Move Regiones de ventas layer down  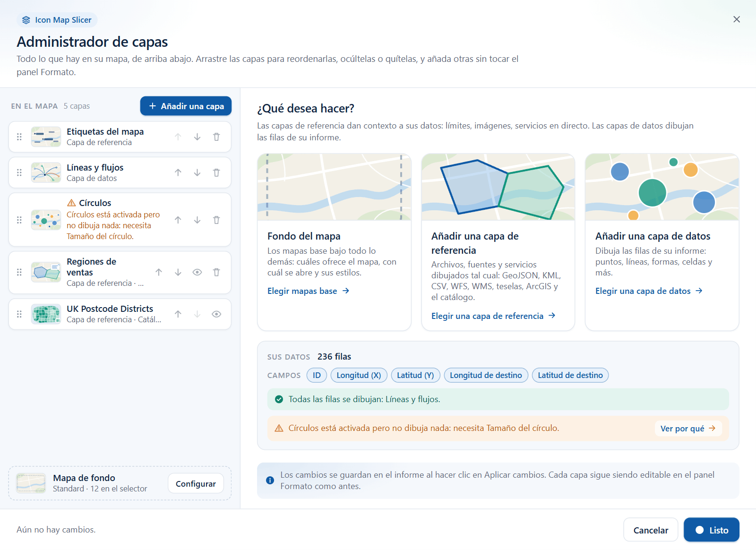tap(178, 273)
